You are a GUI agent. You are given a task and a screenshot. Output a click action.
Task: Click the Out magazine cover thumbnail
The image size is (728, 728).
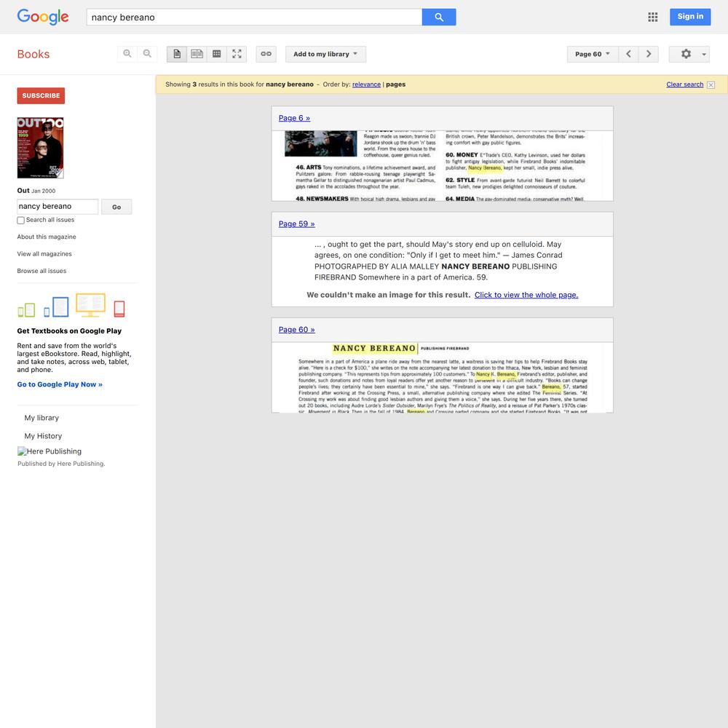point(40,148)
